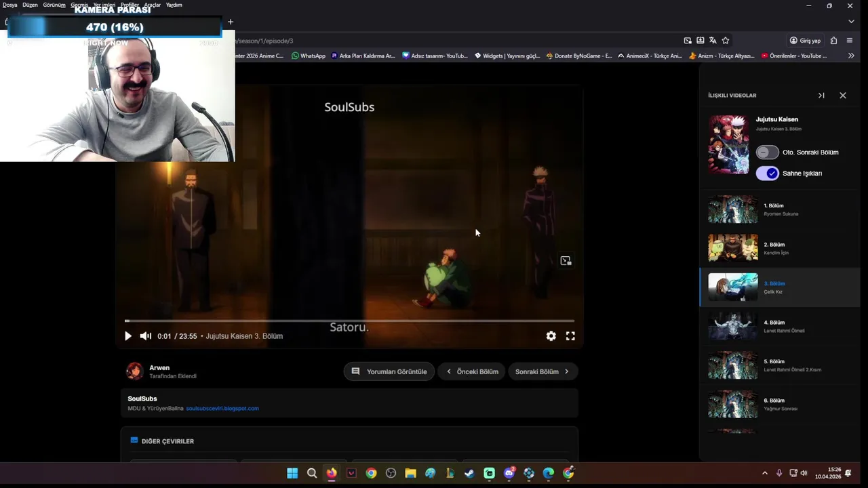Open Widgets Yayınını güçl bookmark
The height and width of the screenshot is (488, 868).
(507, 56)
